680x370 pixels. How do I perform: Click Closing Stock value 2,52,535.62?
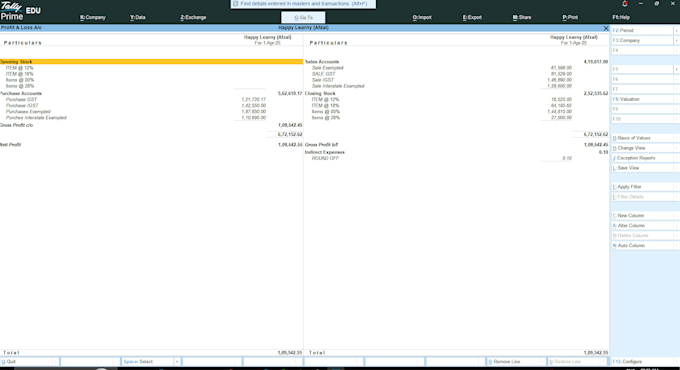[596, 93]
